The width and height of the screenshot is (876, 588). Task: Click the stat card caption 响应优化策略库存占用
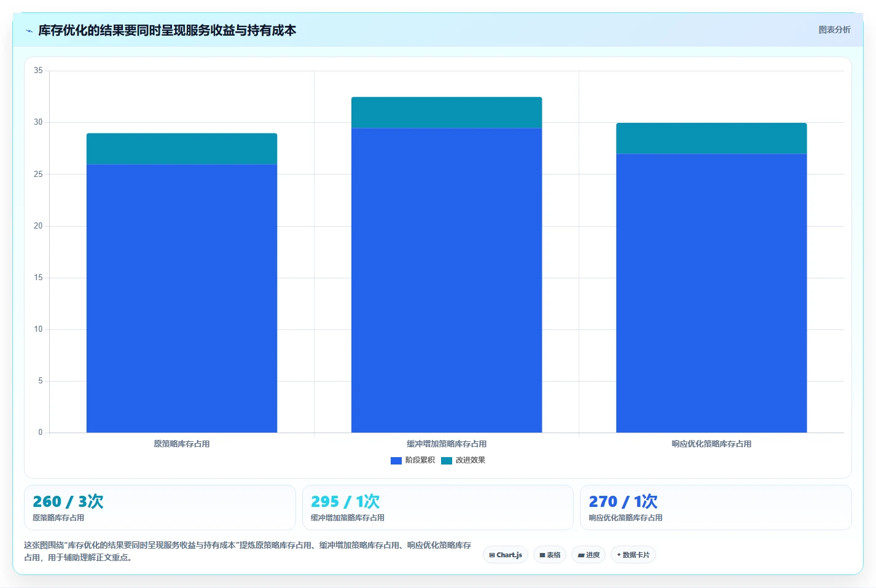pyautogui.click(x=625, y=518)
